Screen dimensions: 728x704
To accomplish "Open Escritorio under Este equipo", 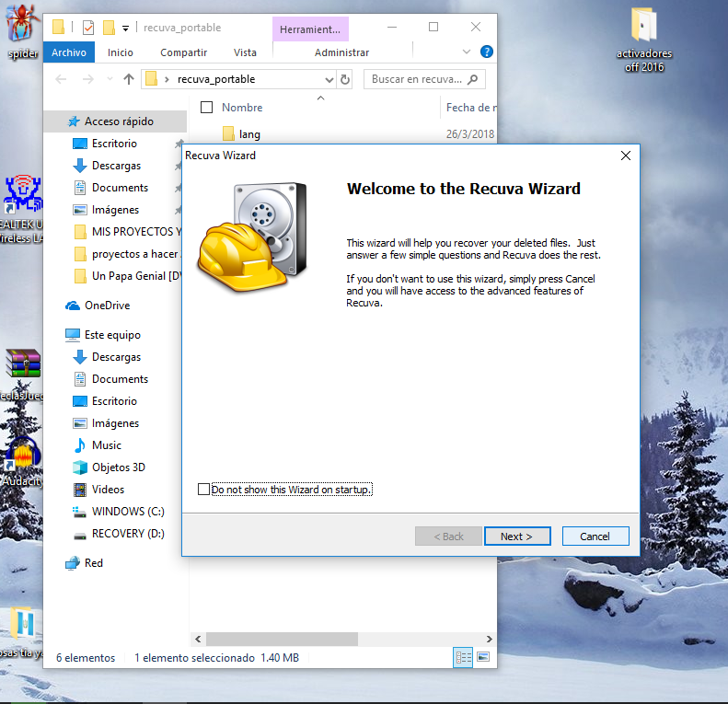I will coord(114,401).
